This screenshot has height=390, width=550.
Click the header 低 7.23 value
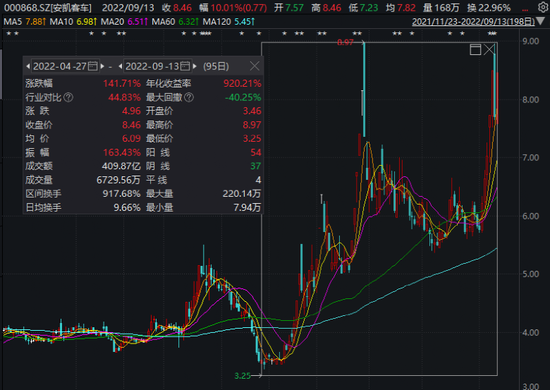pyautogui.click(x=363, y=8)
